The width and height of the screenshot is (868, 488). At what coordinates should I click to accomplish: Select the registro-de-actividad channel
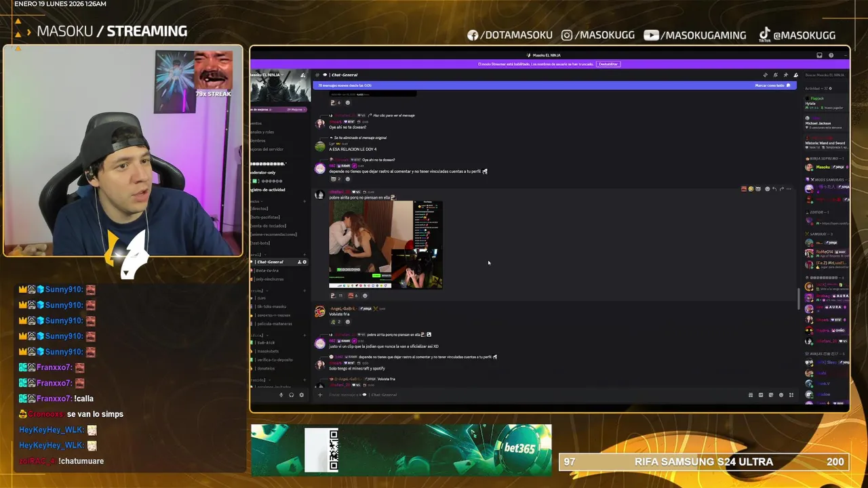point(269,190)
